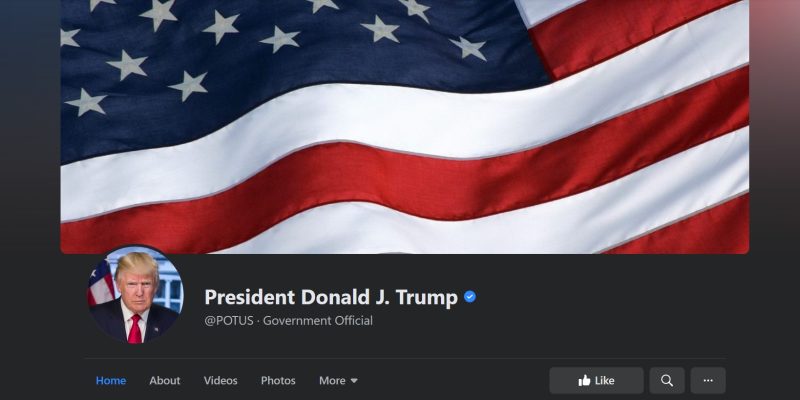Open the three-dot page options menu

click(x=708, y=381)
